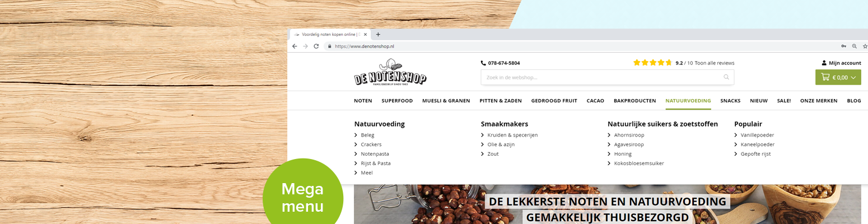Image resolution: width=868 pixels, height=224 pixels.
Task: Select Notenpasta under Natuurvoeding
Action: [375, 153]
